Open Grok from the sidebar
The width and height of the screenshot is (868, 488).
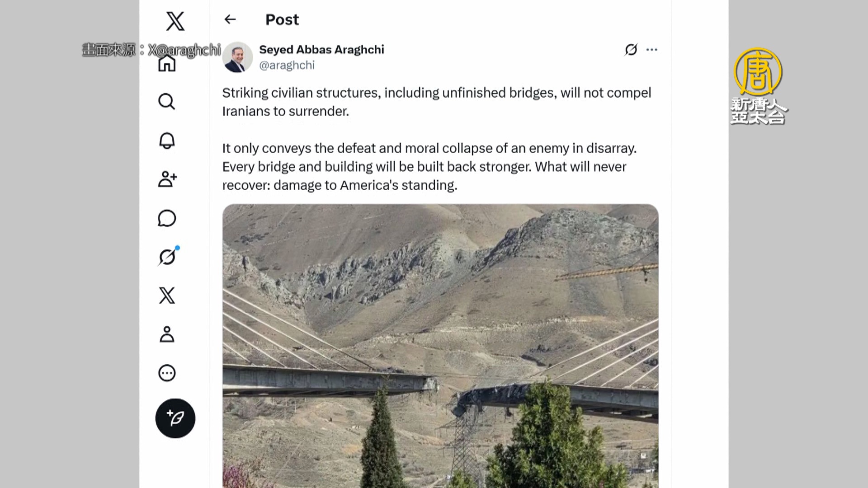[167, 257]
